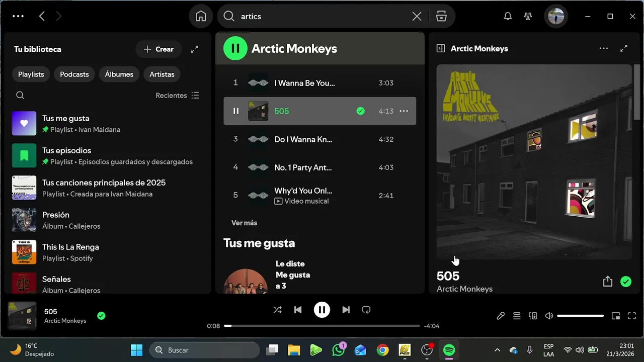Screen dimensions: 644x362
Task: Filter library by Álbumes
Action: [119, 74]
